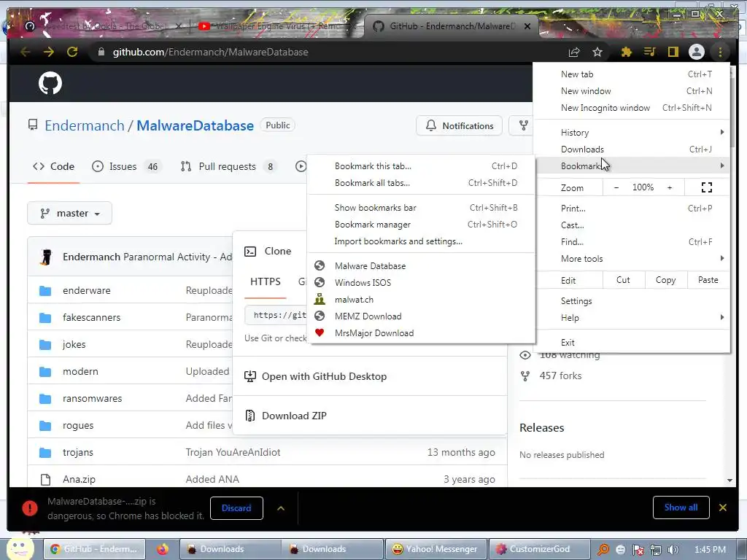Image resolution: width=747 pixels, height=560 pixels.
Task: Open the Extensions puzzle icon
Action: 627,52
